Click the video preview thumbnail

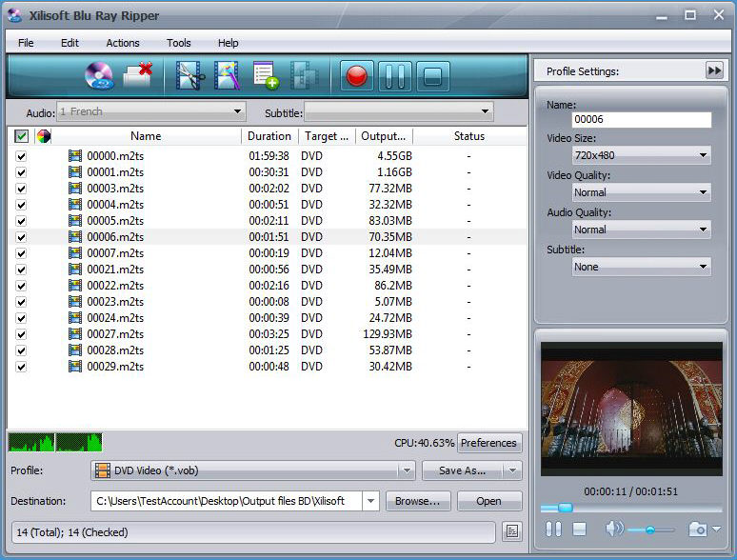(x=631, y=409)
